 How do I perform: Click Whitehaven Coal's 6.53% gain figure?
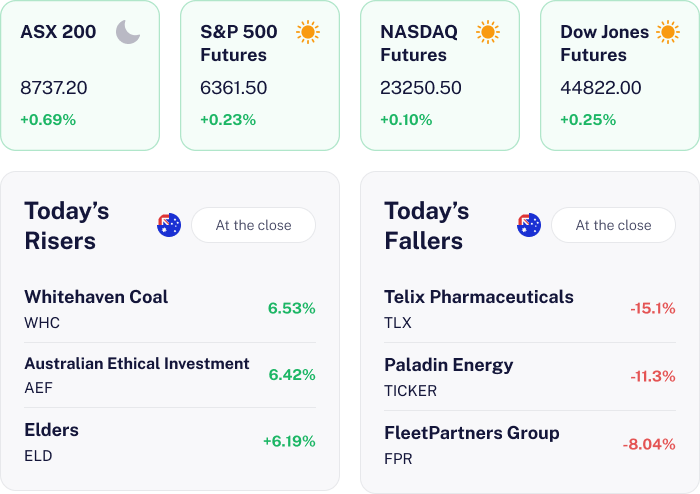tap(291, 308)
